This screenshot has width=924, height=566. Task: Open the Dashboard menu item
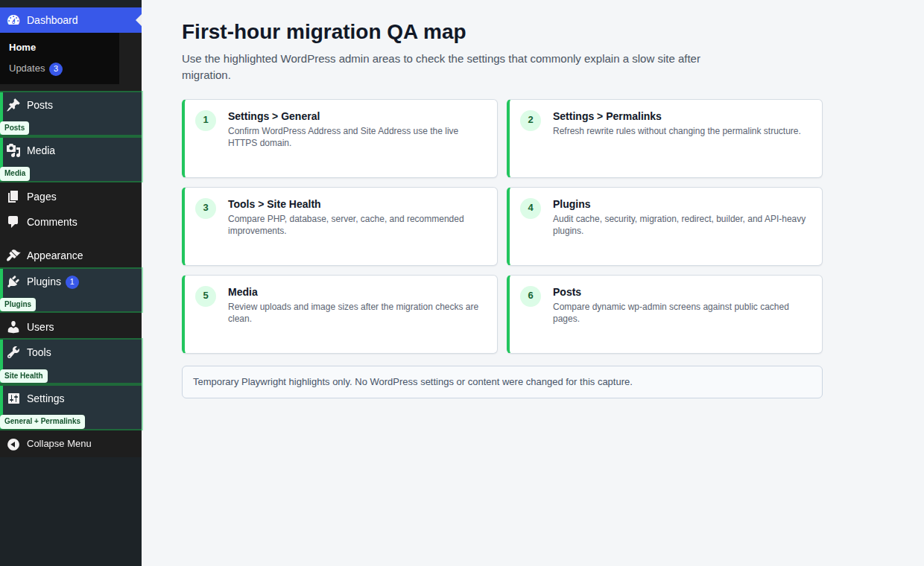[x=71, y=20]
